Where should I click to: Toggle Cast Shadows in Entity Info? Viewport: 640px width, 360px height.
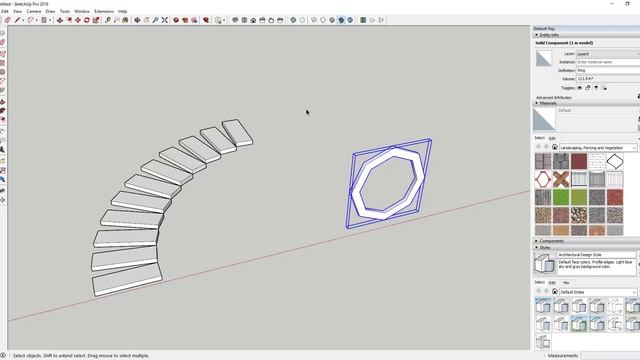tap(604, 88)
